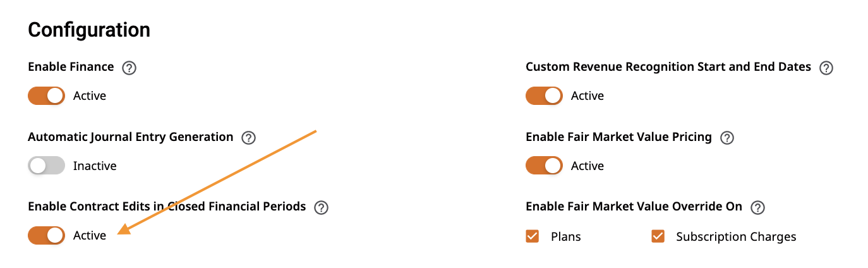
Task: Click the Enable Finance setting label
Action: point(71,66)
